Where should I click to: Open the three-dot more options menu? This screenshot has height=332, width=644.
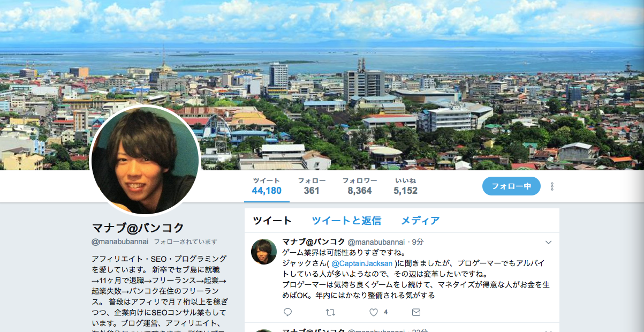point(552,186)
